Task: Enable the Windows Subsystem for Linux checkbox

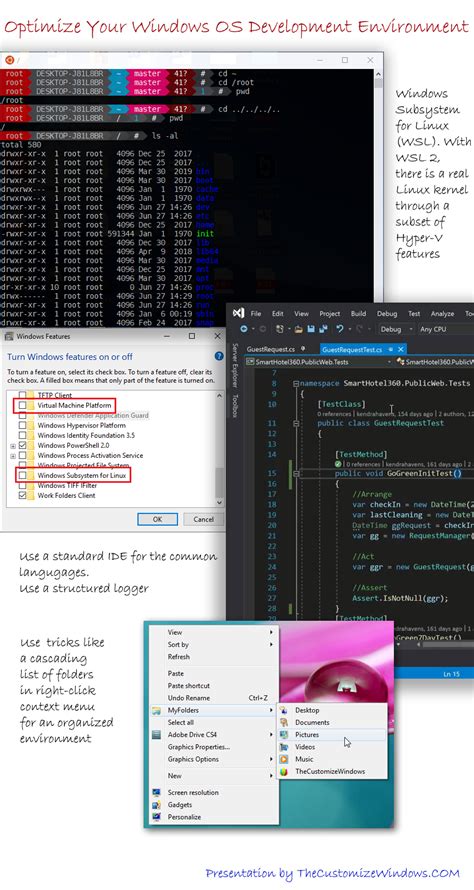Action: click(x=23, y=475)
